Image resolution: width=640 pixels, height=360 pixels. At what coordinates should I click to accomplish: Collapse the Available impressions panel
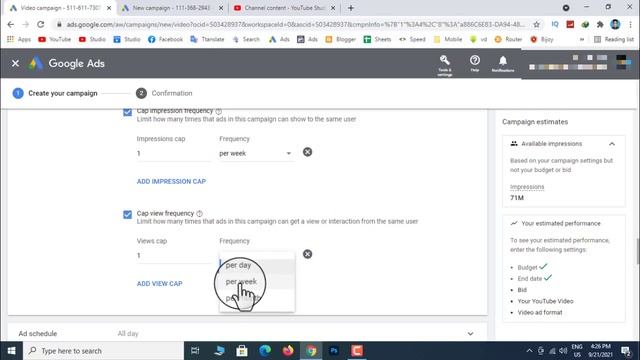point(611,144)
